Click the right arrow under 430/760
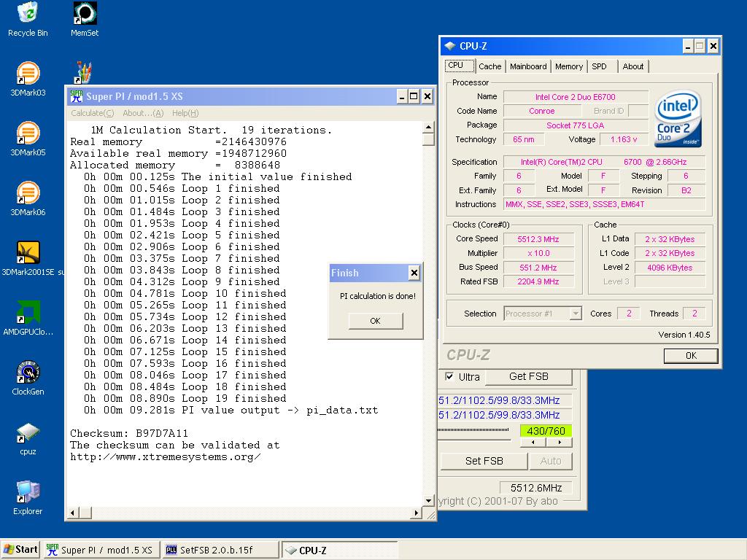The image size is (747, 560). pyautogui.click(x=560, y=443)
